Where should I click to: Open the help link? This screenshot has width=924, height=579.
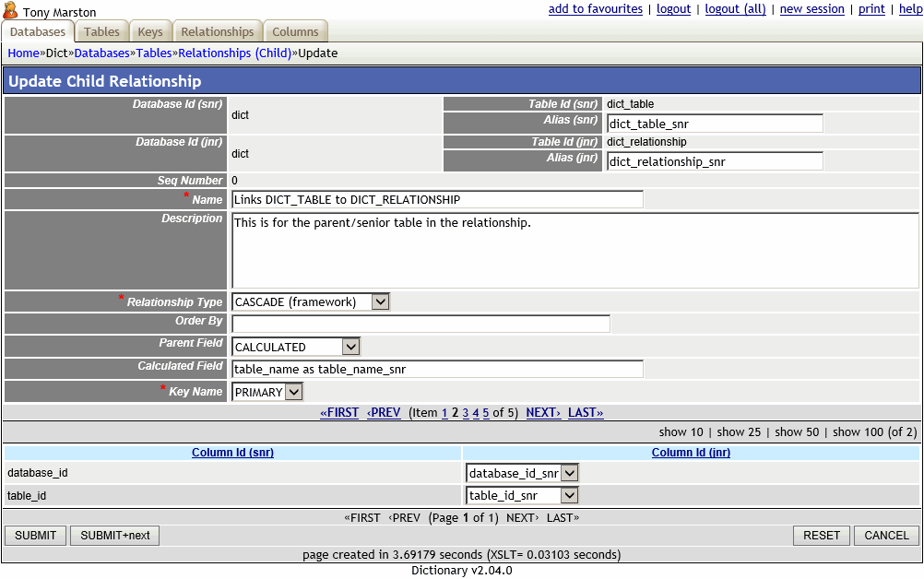(910, 8)
